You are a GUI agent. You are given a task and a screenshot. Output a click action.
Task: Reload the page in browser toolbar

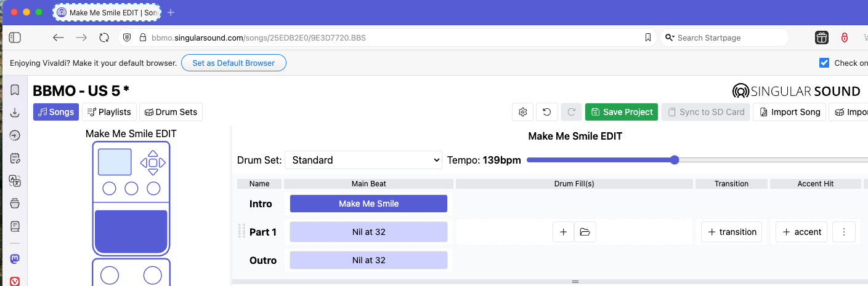pyautogui.click(x=104, y=38)
